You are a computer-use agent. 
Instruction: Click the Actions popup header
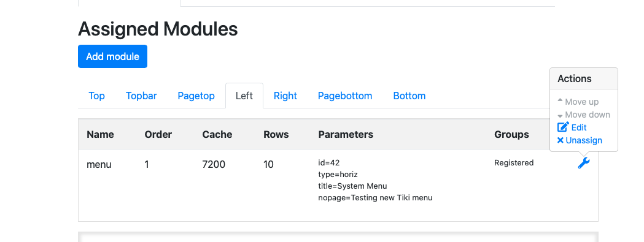pyautogui.click(x=584, y=79)
